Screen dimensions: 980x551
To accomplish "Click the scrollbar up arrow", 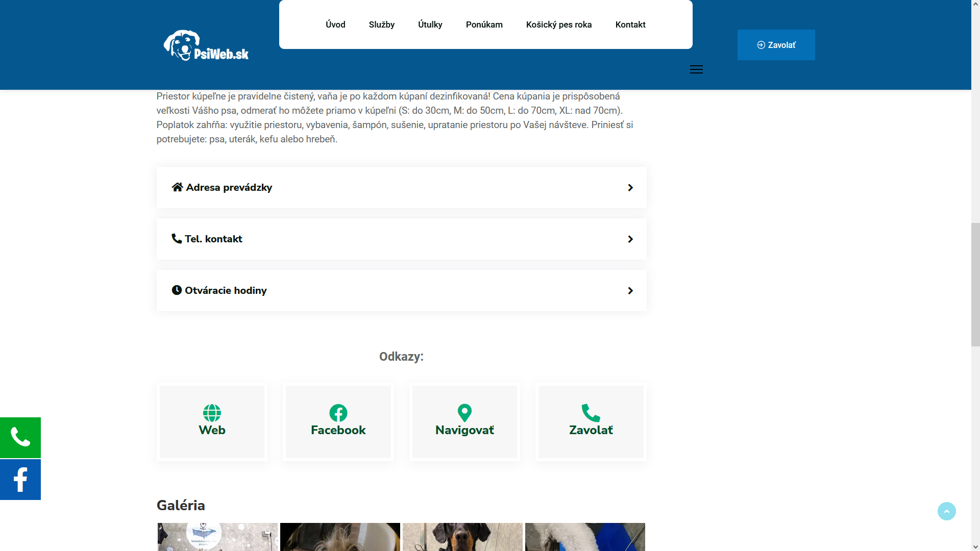I will pyautogui.click(x=975, y=4).
